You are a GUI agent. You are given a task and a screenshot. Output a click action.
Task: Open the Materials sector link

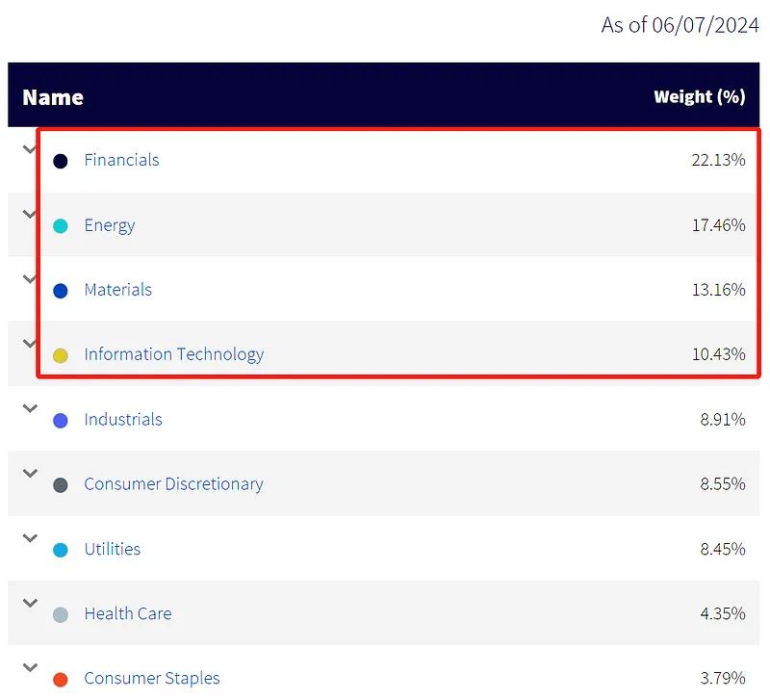click(x=117, y=290)
